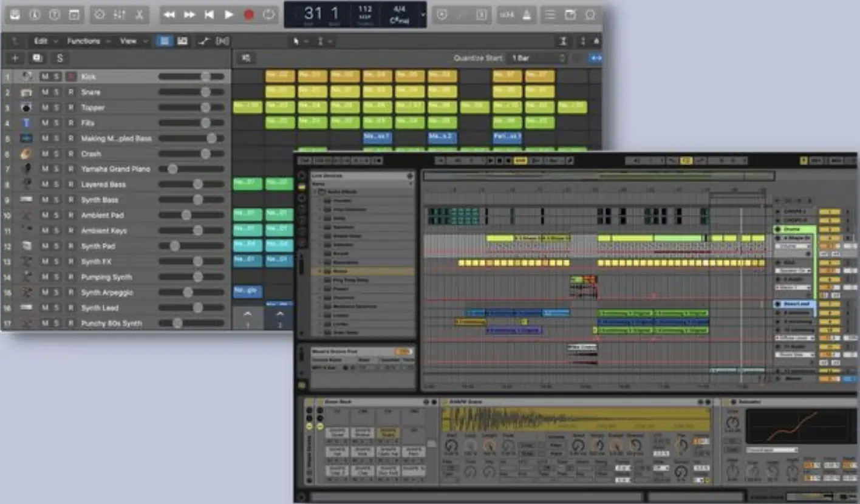The height and width of the screenshot is (504, 860).
Task: Open List Editors in Logic
Action: pyautogui.click(x=550, y=15)
